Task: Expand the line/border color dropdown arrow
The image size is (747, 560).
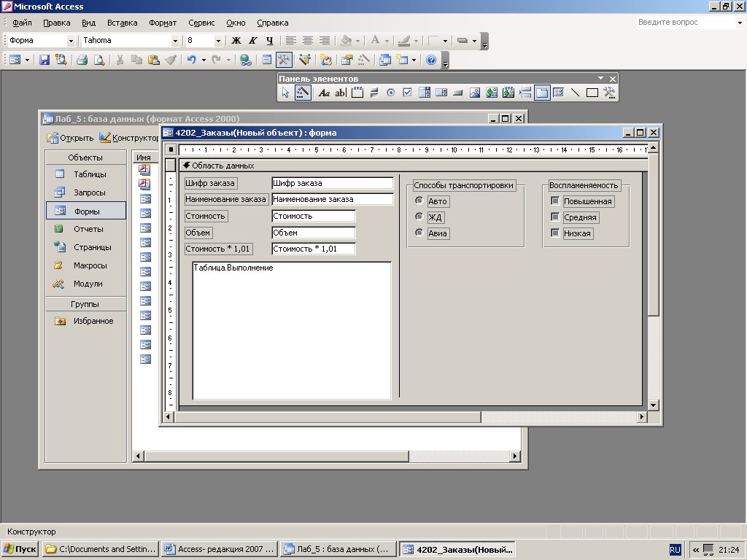Action: coord(416,41)
